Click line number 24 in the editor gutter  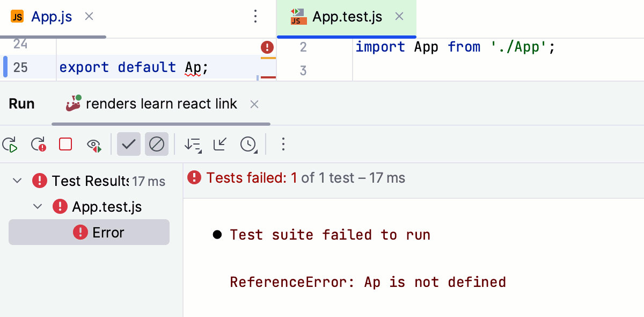coord(20,44)
